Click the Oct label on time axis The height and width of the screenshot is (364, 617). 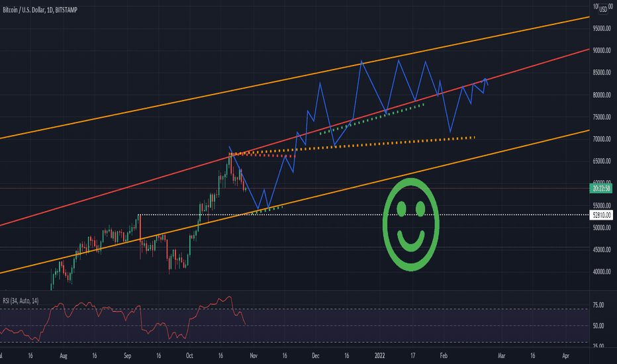189,356
